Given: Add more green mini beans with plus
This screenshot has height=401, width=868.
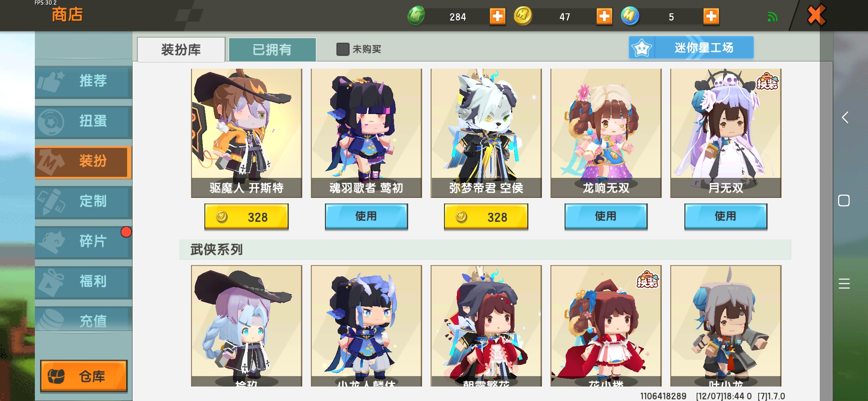Looking at the screenshot, I should click(x=497, y=16).
